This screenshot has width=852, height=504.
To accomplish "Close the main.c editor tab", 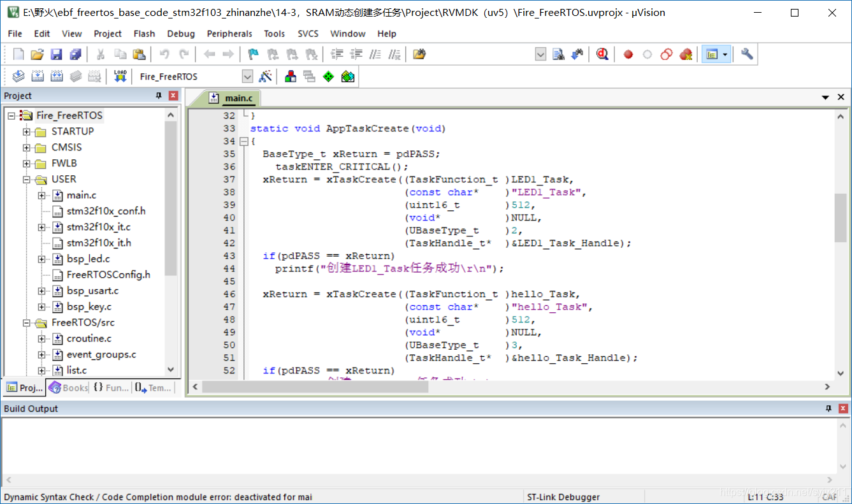I will [x=841, y=97].
